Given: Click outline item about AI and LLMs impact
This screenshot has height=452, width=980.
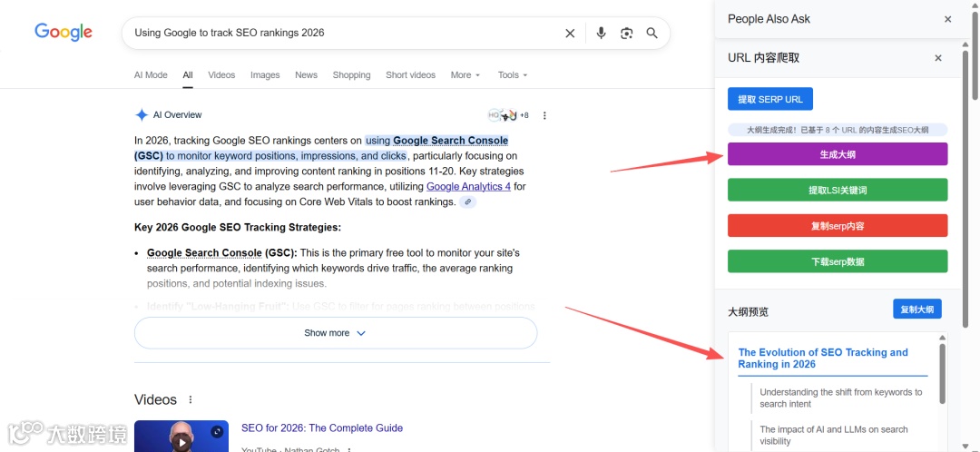Looking at the screenshot, I should (x=834, y=435).
